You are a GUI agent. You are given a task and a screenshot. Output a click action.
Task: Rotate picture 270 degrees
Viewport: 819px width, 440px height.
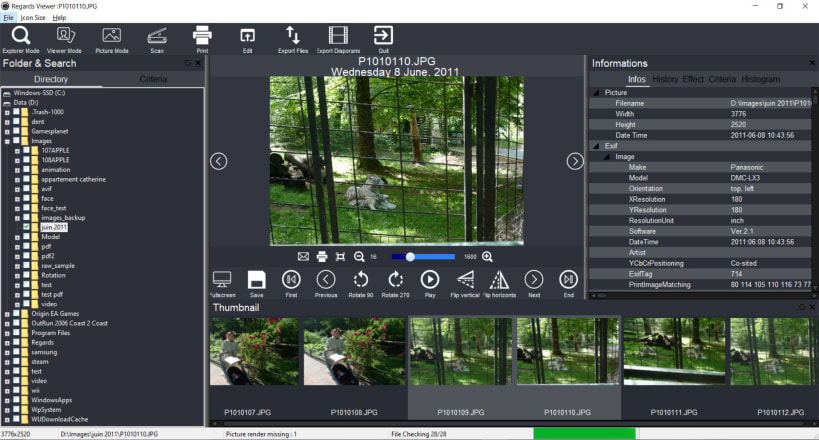[x=395, y=284]
